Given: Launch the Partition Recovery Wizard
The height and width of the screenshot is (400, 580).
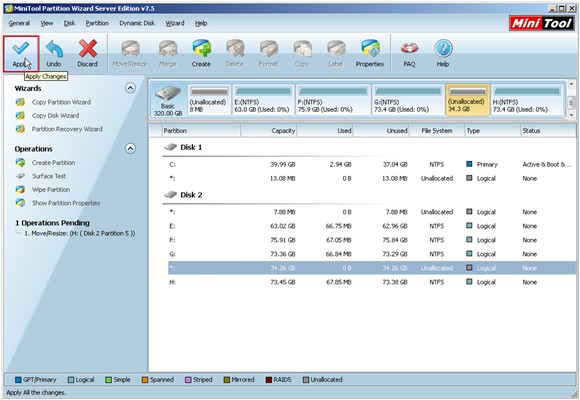Looking at the screenshot, I should pyautogui.click(x=67, y=129).
